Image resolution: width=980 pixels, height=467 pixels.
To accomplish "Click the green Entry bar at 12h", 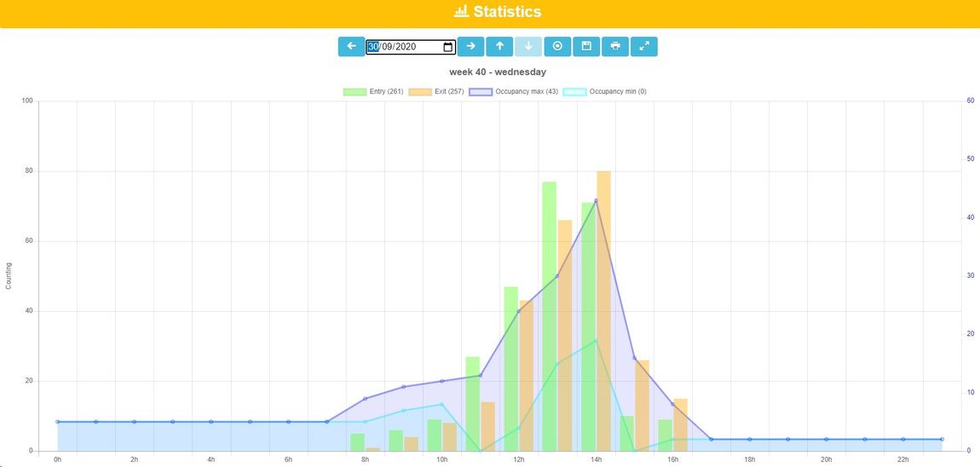I will 511,369.
